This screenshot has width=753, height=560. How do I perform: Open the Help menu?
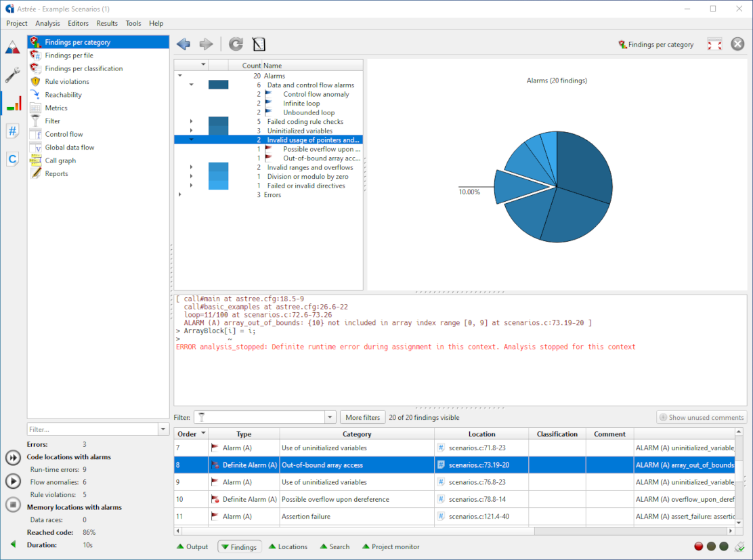point(156,23)
